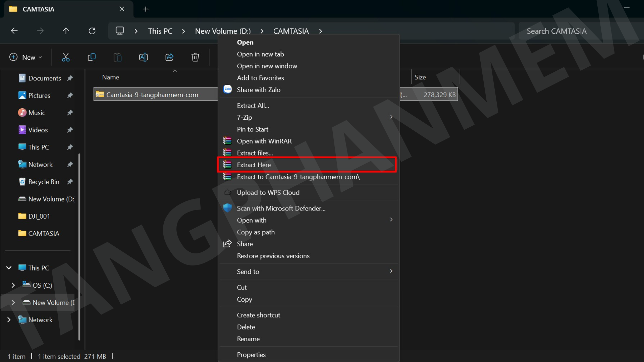Expand the Open with submenu

point(391,220)
